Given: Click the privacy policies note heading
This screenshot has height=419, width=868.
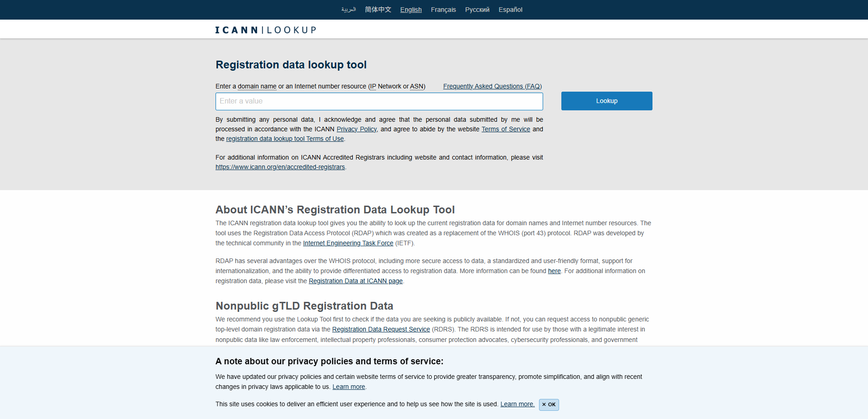Looking at the screenshot, I should click(x=329, y=361).
